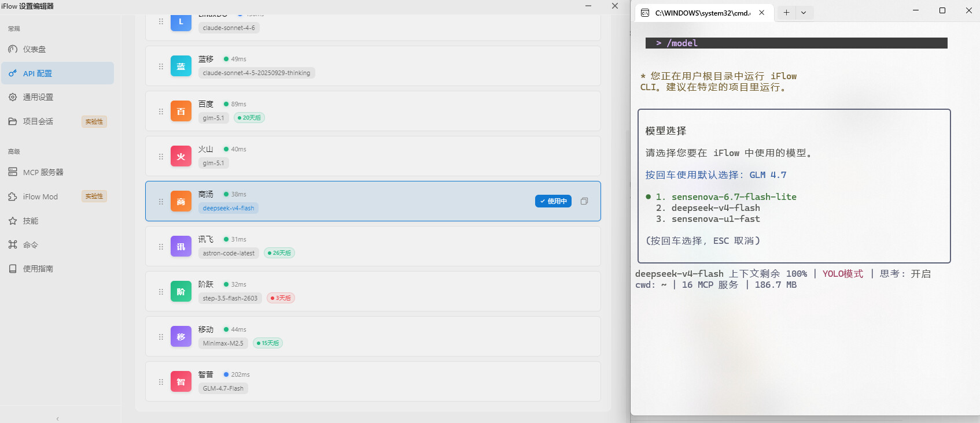Grab the drag handle on 讯飞 card
The image size is (980, 423).
click(x=161, y=247)
